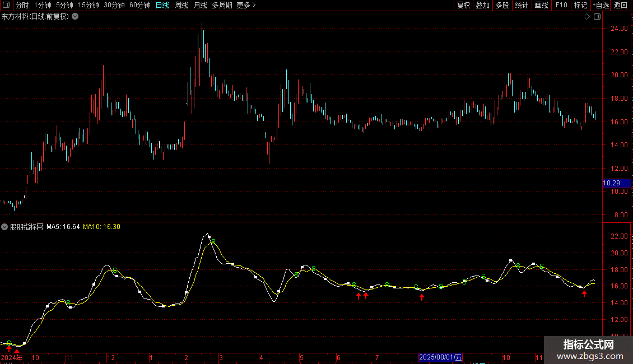Expand indicator menu beside 股朋指标网

point(4,227)
